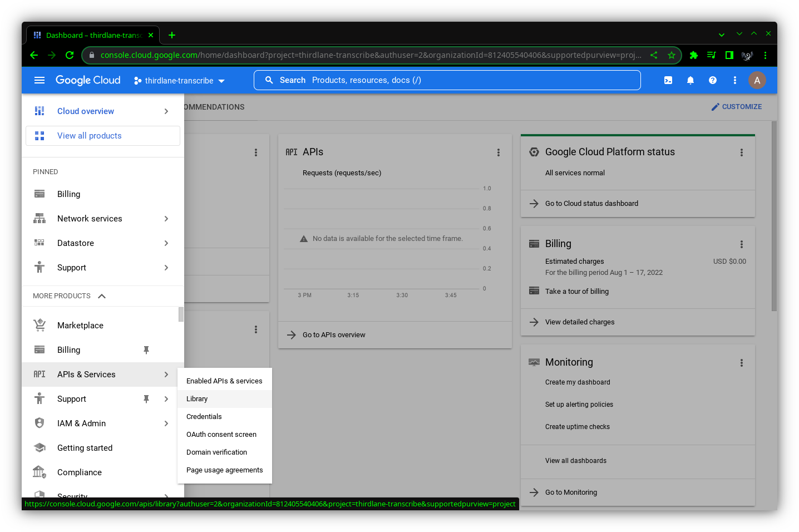
Task: Open account avatar A
Action: [757, 80]
